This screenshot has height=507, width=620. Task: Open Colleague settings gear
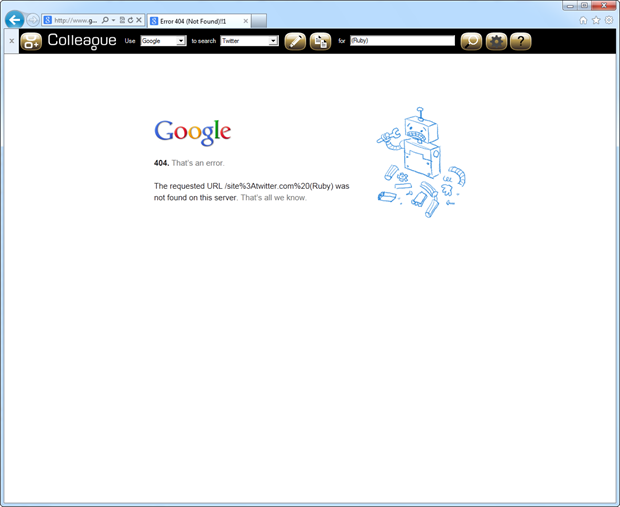496,41
